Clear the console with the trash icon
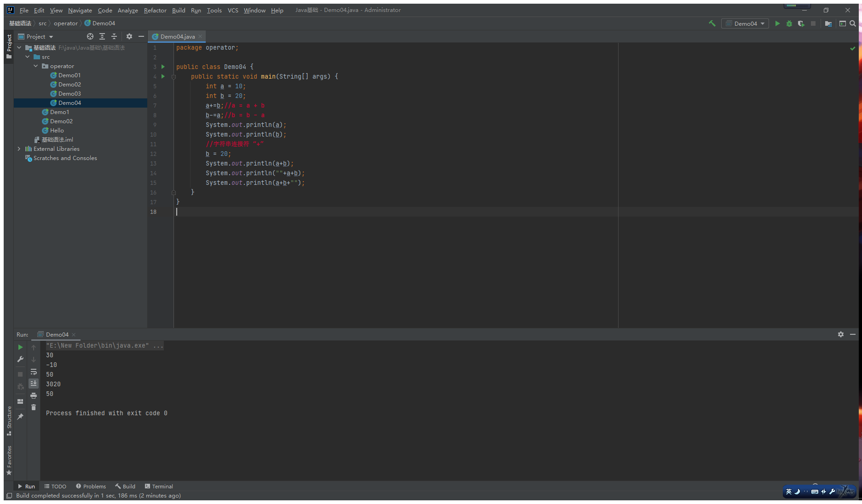 [x=34, y=407]
